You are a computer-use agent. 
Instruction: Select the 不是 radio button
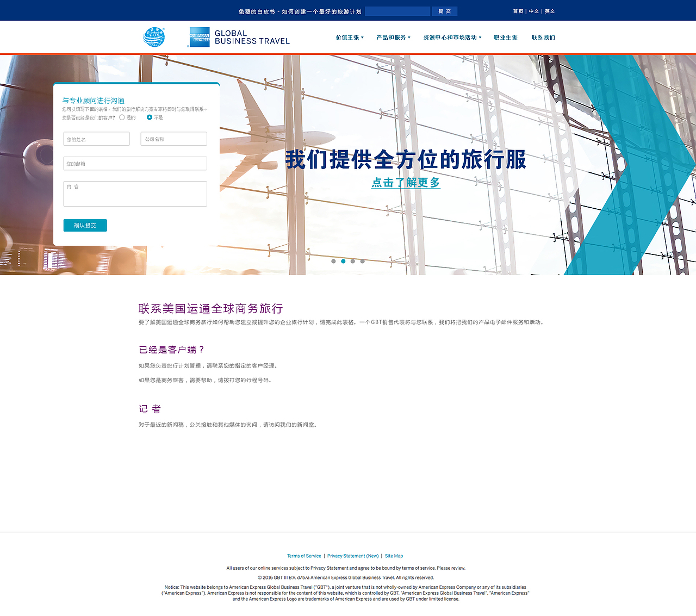coord(150,117)
